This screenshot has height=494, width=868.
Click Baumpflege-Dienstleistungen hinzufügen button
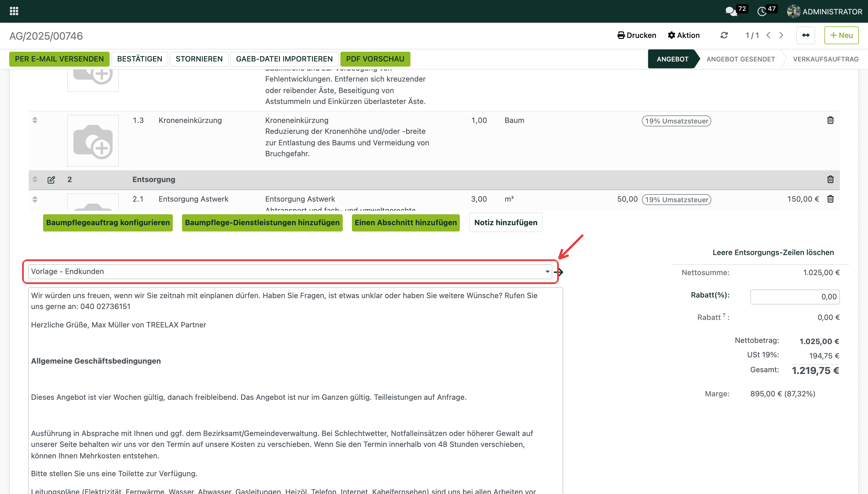[x=262, y=223]
